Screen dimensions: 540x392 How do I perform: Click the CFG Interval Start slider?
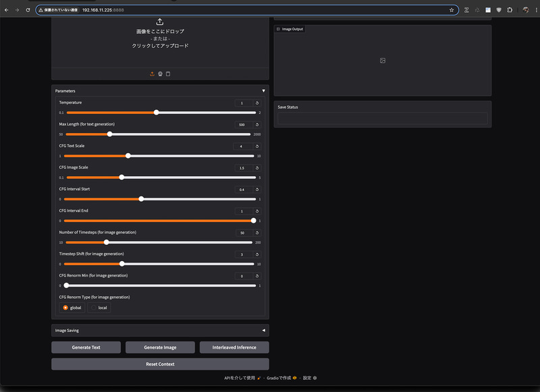[160, 199]
